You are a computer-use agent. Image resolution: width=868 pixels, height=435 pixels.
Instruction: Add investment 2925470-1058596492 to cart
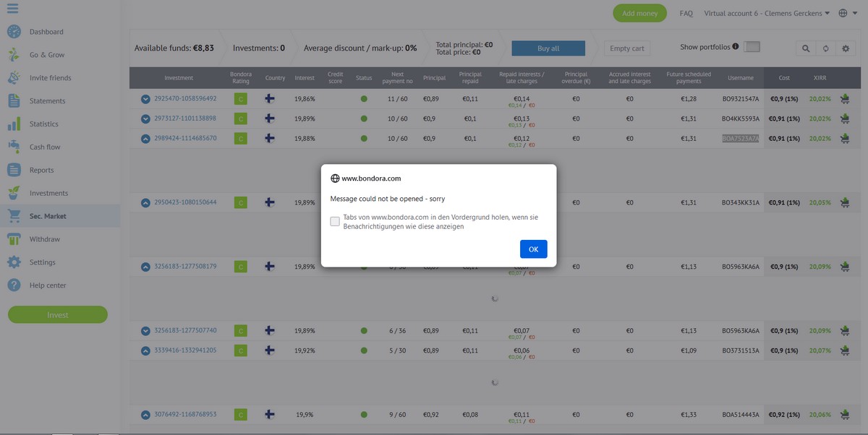pyautogui.click(x=844, y=98)
